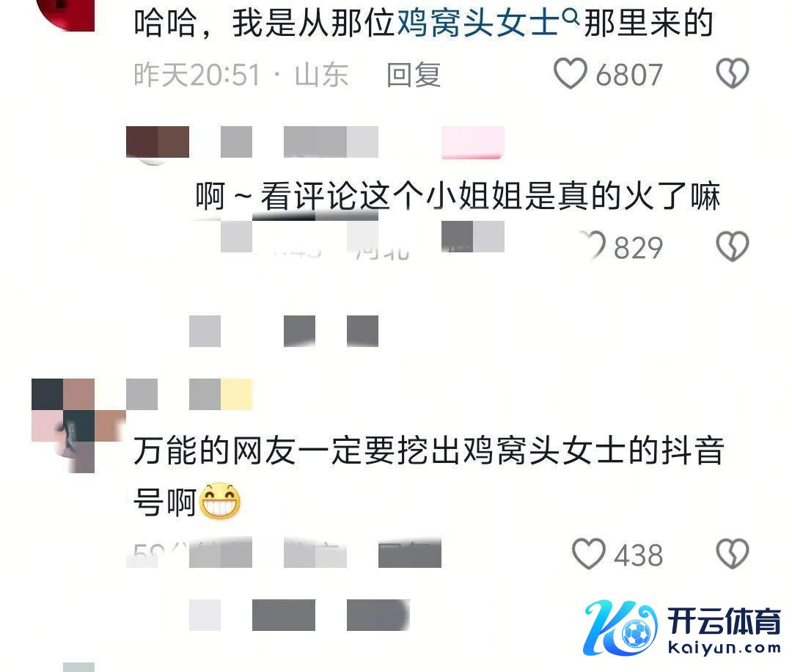Tap the pink badge in reply header
Image resolution: width=792 pixels, height=672 pixels.
(x=473, y=142)
